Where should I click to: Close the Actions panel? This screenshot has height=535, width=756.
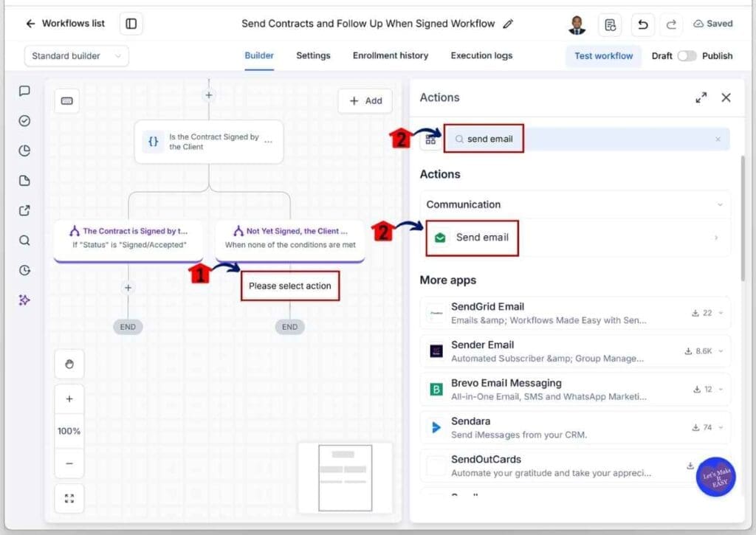tap(726, 97)
